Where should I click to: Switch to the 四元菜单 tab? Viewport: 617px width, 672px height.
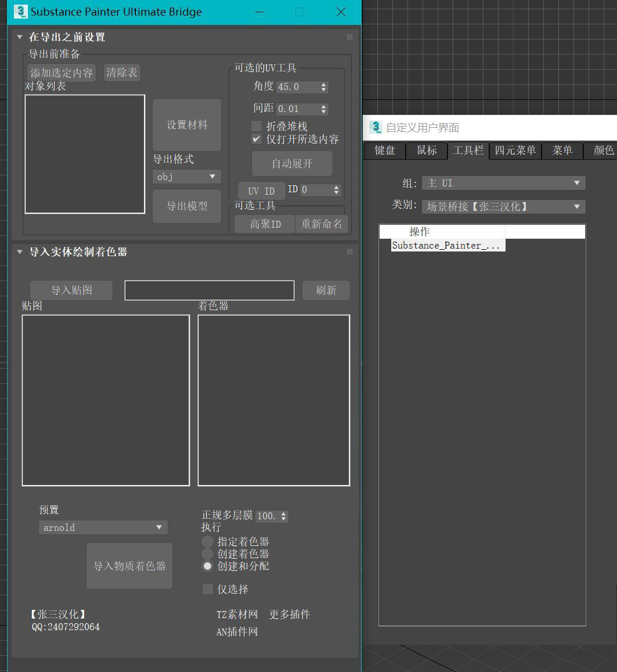point(515,150)
